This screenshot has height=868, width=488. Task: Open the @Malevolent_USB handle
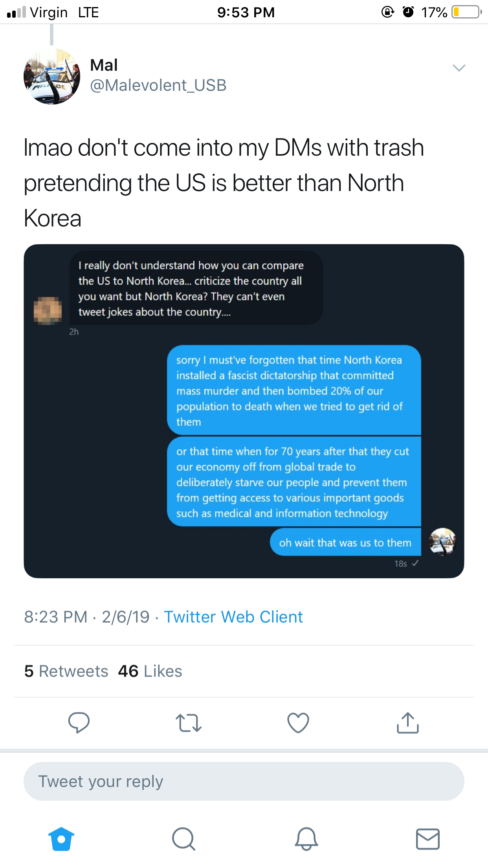pos(158,85)
